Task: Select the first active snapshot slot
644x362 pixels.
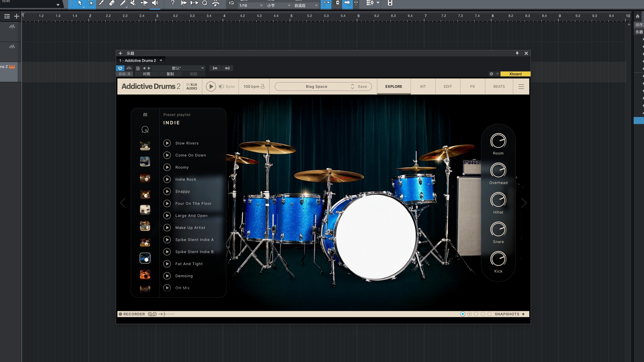Action: point(463,314)
